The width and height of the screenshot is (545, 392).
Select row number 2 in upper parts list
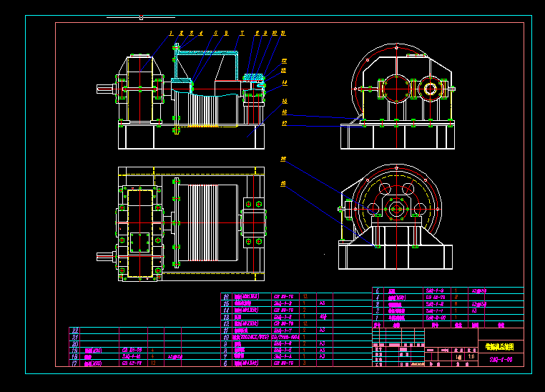[x=378, y=310]
